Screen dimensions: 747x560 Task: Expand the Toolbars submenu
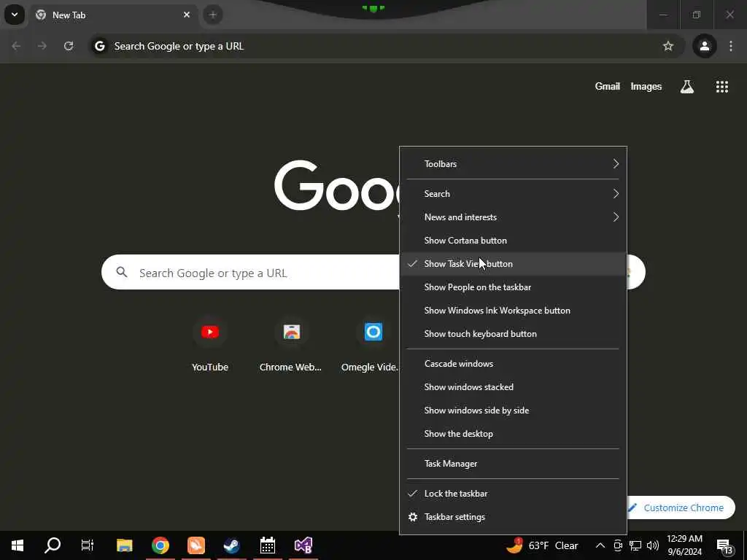tap(513, 164)
